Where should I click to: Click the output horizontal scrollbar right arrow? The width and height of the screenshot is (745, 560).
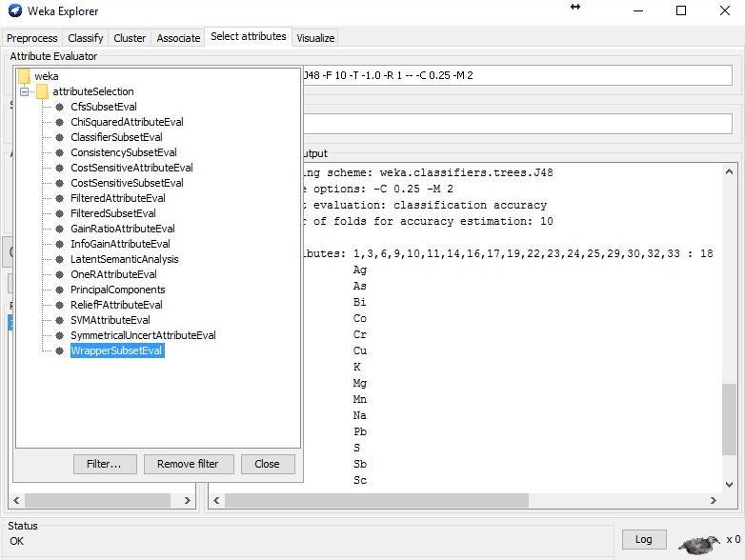pos(714,500)
